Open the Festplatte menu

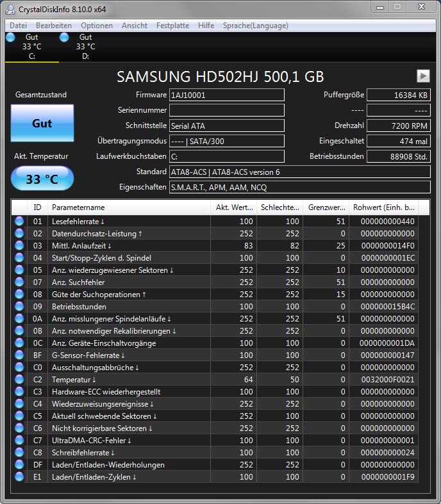pyautogui.click(x=172, y=26)
